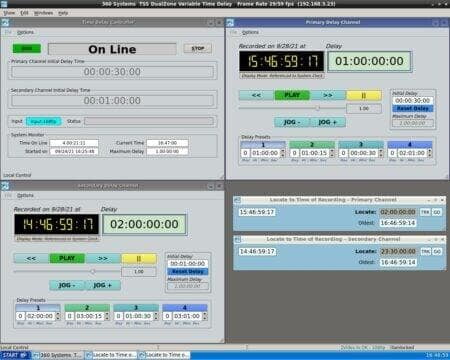Click JOG - button in Primary channel
450x360 pixels.
[292, 122]
